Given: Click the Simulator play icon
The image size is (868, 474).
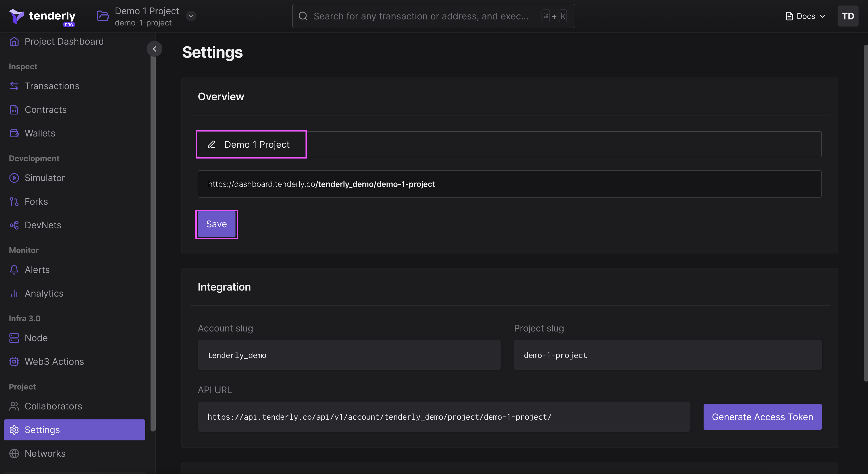Looking at the screenshot, I should tap(14, 178).
